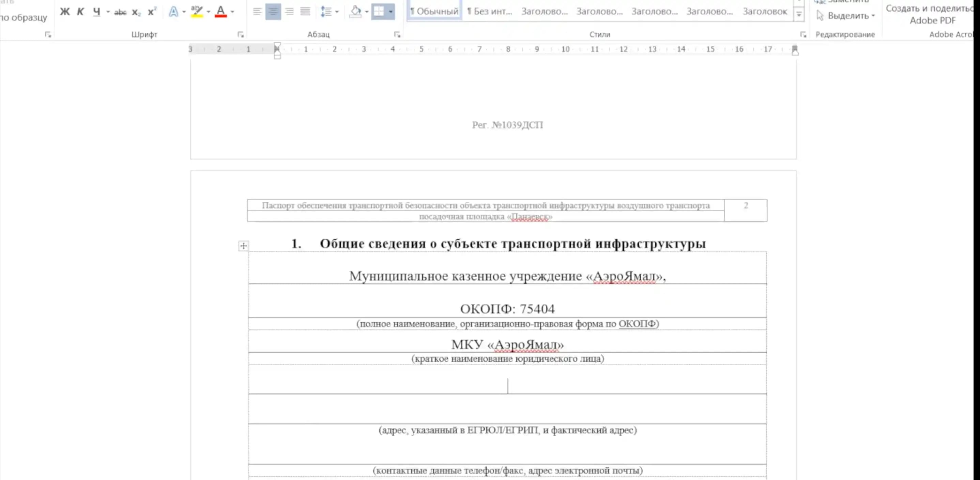Apply yellow text highlight color
This screenshot has height=480, width=980.
point(197,12)
